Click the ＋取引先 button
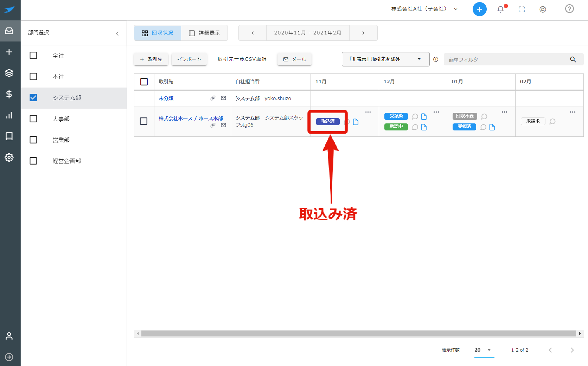588x366 pixels. click(151, 59)
